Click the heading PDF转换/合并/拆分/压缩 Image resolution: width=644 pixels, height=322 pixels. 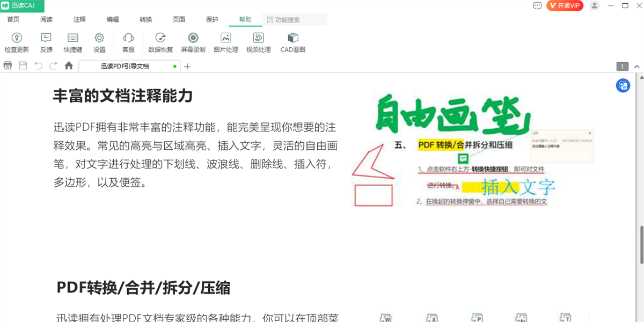(x=143, y=288)
